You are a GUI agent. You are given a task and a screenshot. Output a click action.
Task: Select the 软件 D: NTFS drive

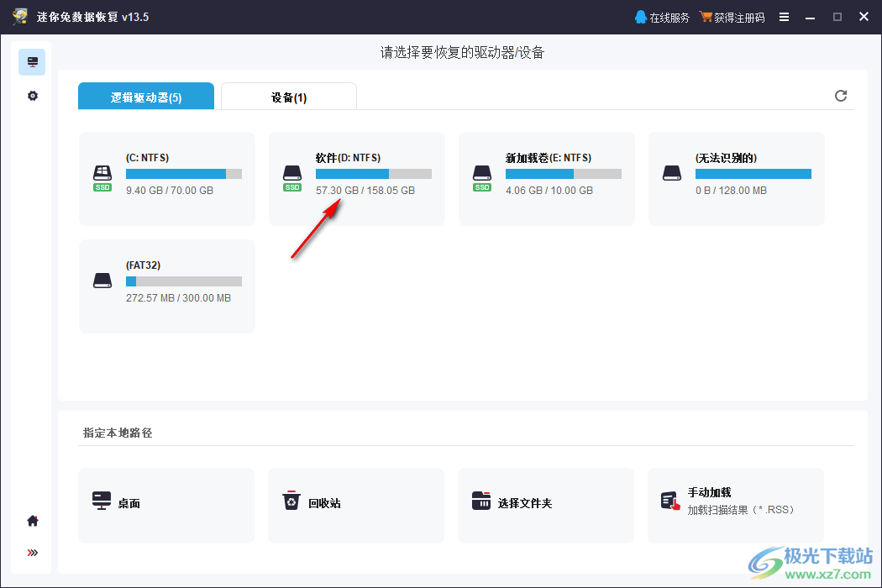356,178
